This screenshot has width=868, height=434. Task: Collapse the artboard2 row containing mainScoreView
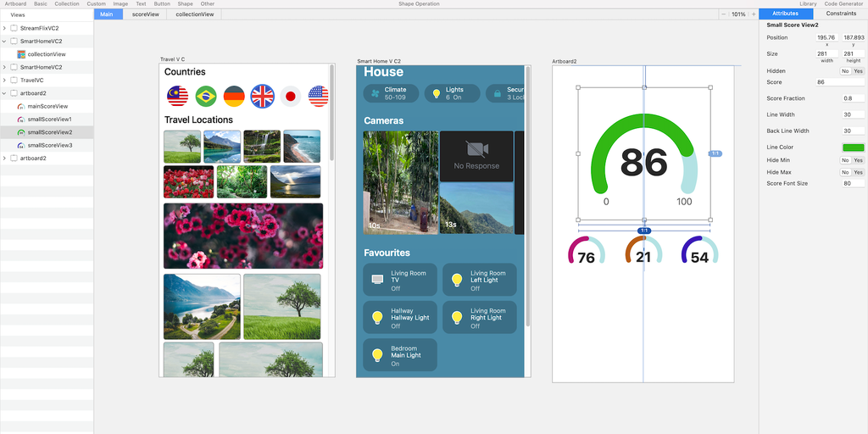(x=4, y=93)
